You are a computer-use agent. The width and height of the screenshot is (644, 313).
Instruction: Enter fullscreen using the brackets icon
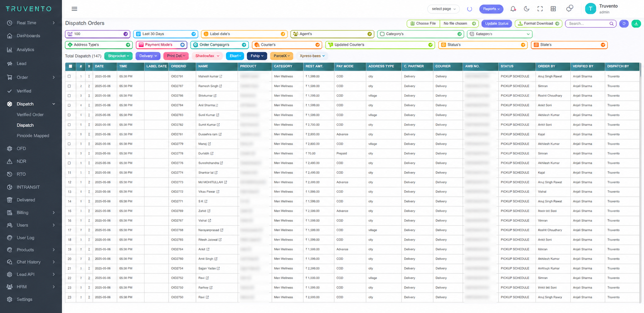[540, 9]
